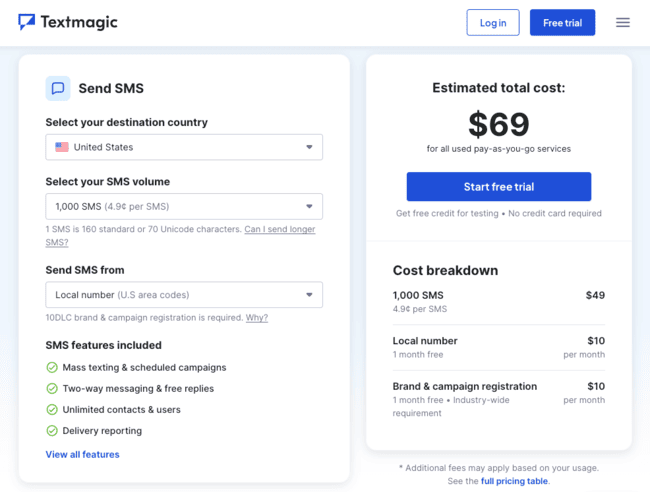
Task: Click the Log in button
Action: pyautogui.click(x=493, y=23)
